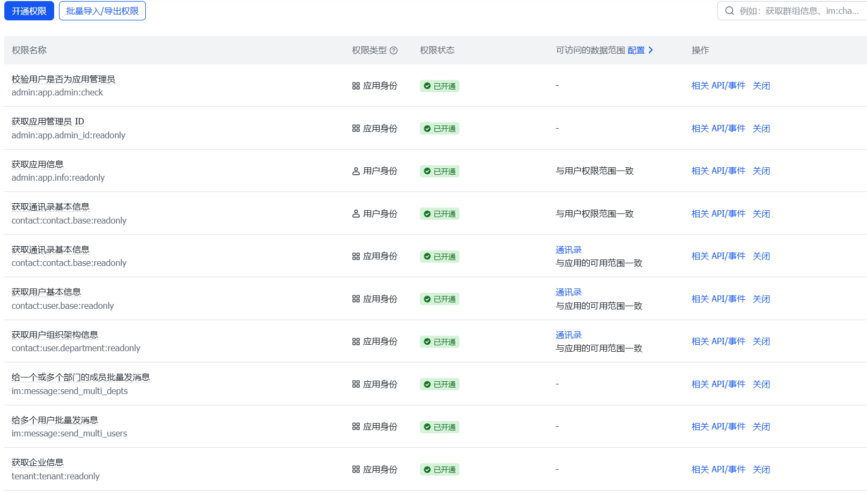Click 关闭 for im:message:send_multi_depts permission
The image size is (867, 504).
coord(761,384)
